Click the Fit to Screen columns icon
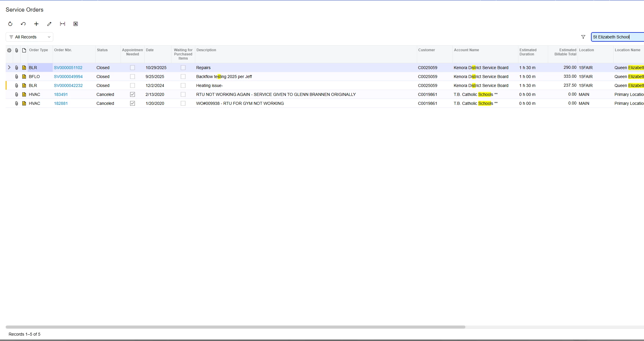Screen dimensions: 644x341 [x=63, y=24]
